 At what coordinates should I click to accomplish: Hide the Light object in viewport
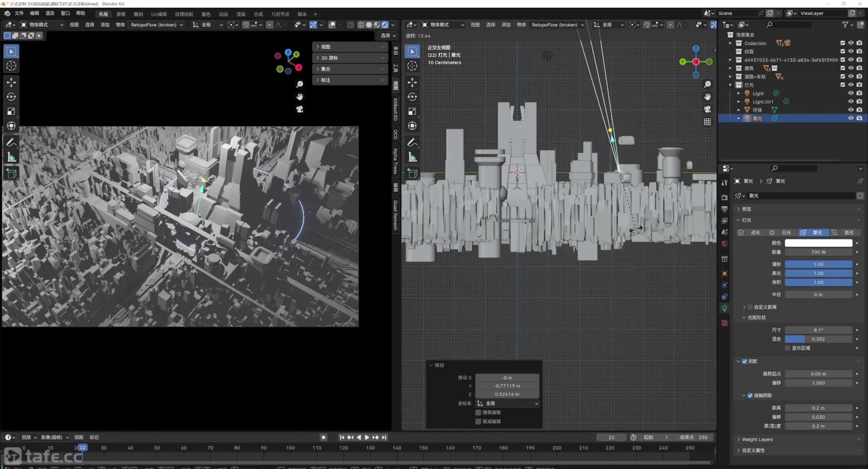click(x=851, y=93)
